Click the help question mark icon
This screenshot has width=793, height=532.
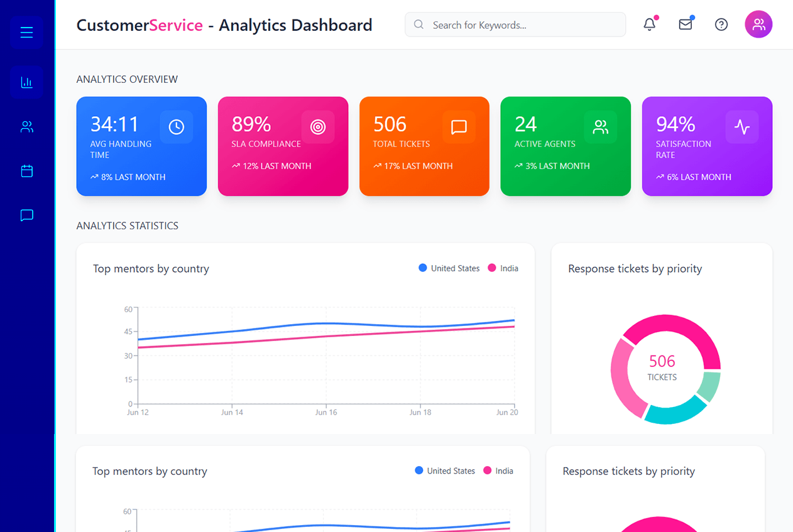(721, 24)
